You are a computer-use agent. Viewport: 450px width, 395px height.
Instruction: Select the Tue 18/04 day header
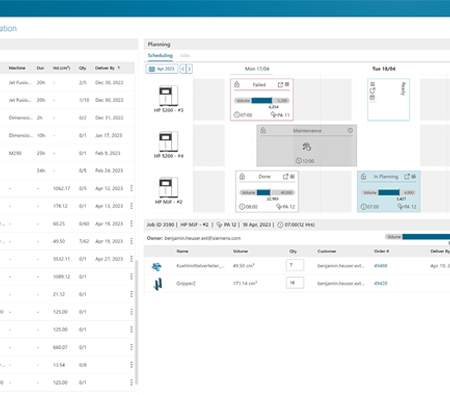coord(384,69)
